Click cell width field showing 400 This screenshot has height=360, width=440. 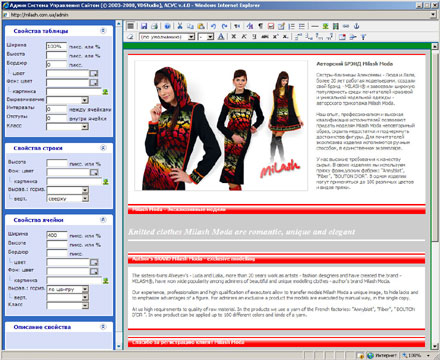coord(57,235)
